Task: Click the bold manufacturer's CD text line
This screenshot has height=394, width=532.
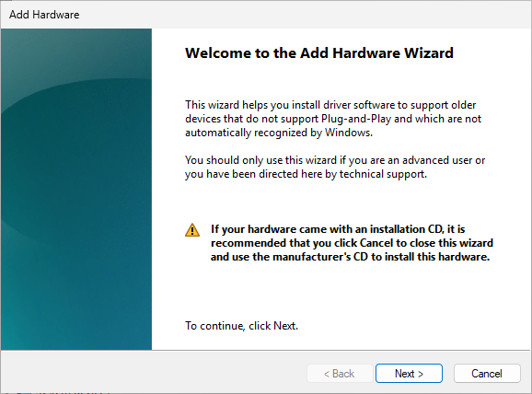Action: (350, 257)
